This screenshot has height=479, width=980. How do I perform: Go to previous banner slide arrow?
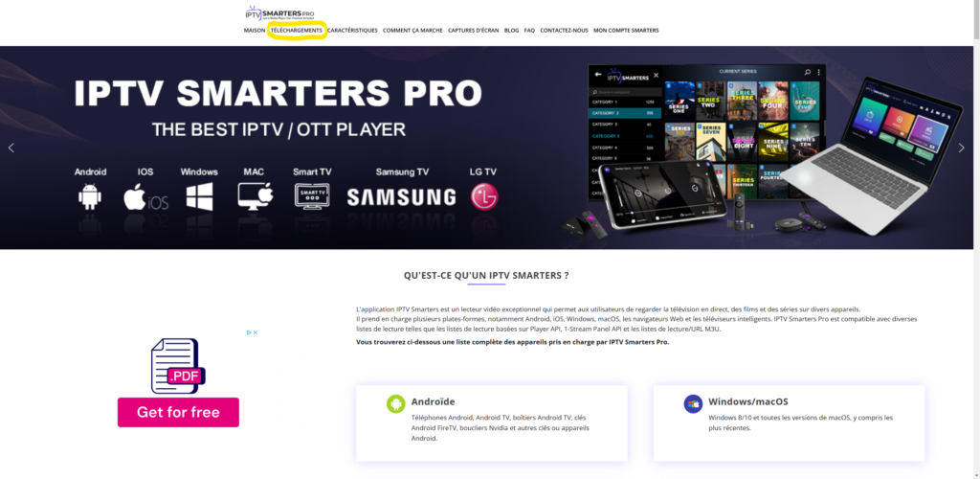coord(11,148)
